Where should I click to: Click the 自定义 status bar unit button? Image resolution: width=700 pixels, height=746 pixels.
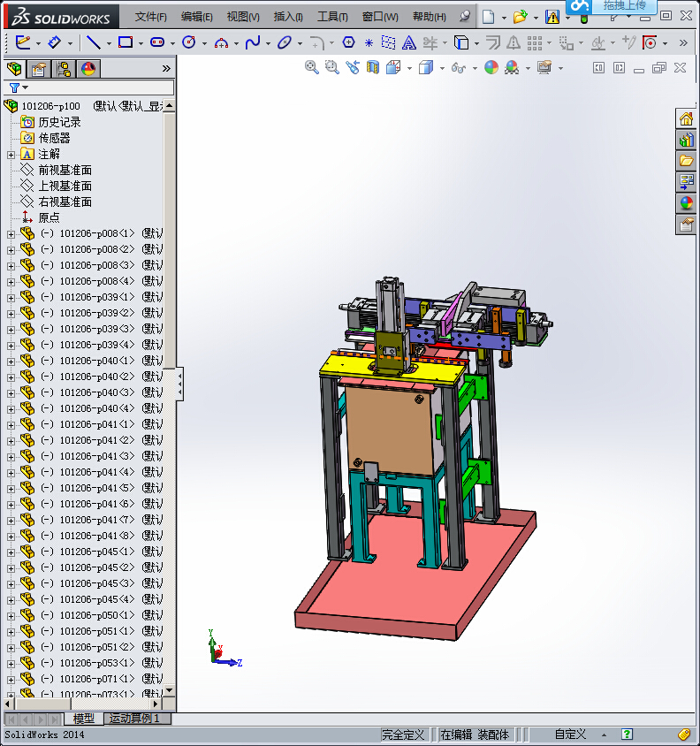pos(570,735)
